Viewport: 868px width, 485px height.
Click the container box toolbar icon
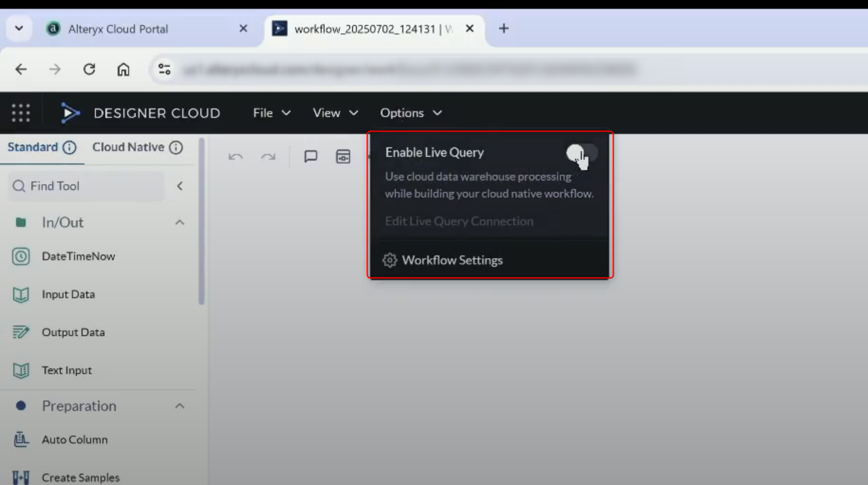343,157
